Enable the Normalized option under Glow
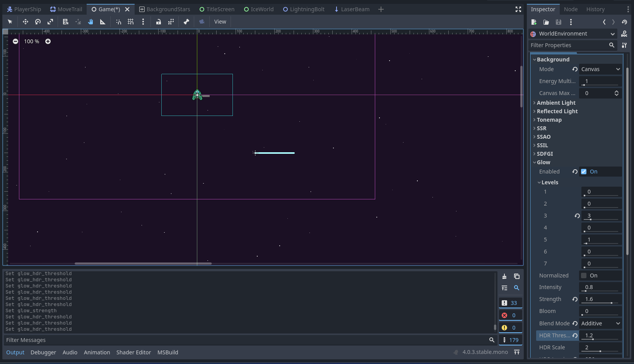This screenshot has height=364, width=634. point(583,275)
